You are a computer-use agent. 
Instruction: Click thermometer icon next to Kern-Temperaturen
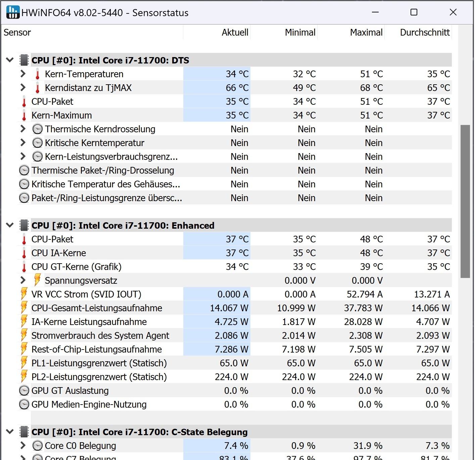coord(38,74)
